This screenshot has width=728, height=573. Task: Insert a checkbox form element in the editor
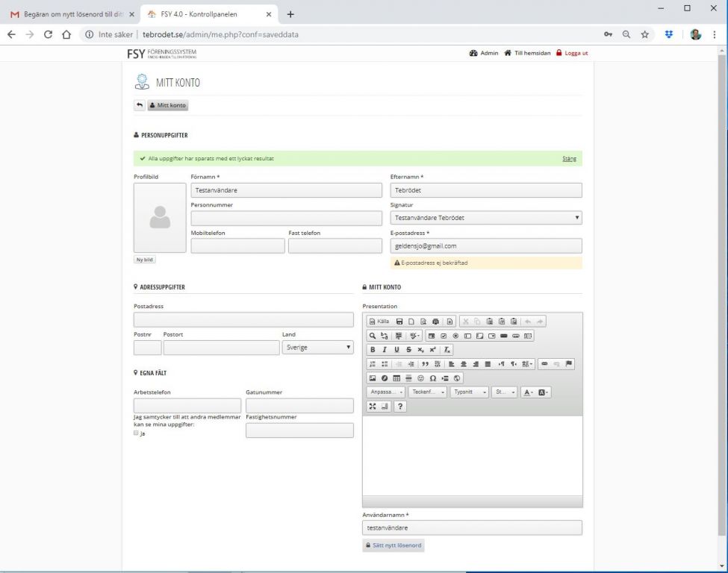444,336
